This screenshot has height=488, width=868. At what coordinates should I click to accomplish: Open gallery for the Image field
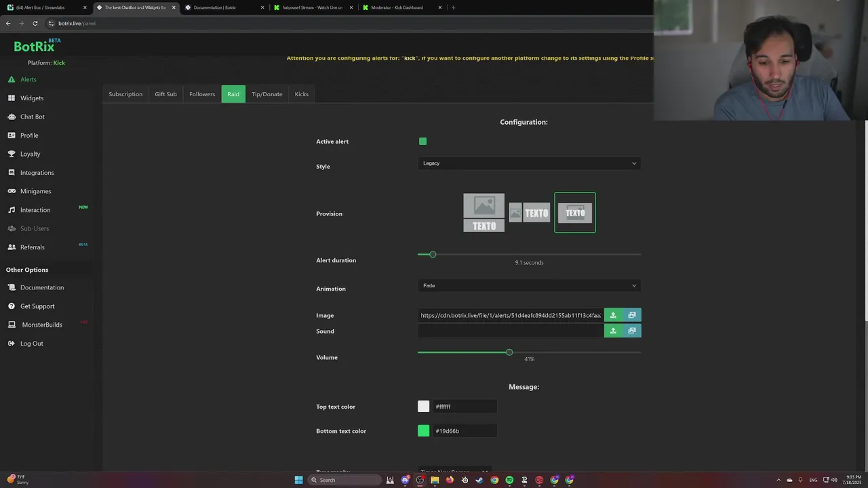[x=632, y=315]
